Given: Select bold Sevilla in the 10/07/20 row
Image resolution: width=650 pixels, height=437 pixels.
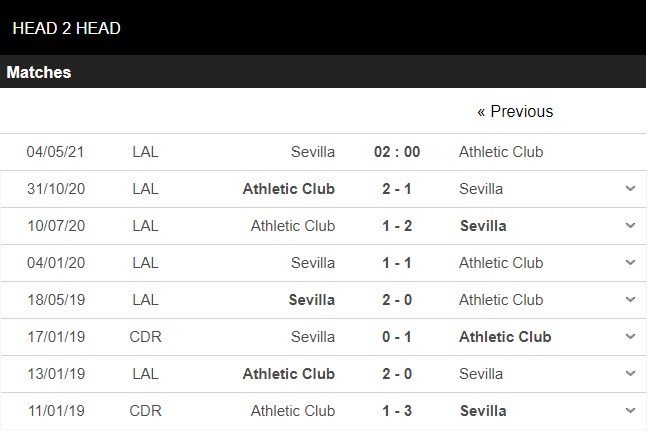Looking at the screenshot, I should [483, 226].
